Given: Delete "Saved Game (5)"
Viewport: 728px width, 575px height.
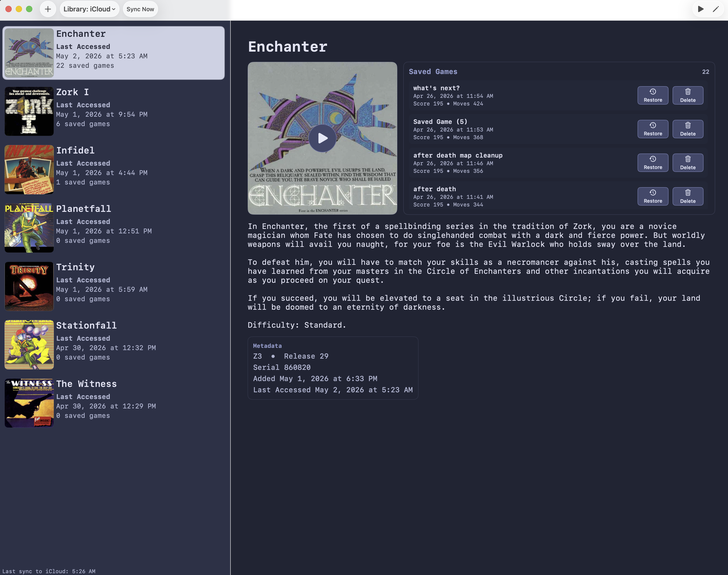Looking at the screenshot, I should (688, 129).
